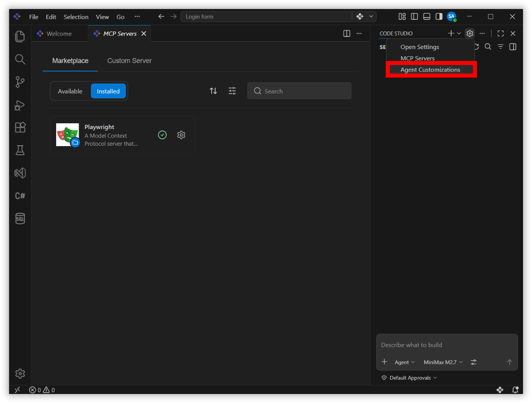Open the Go menu
This screenshot has width=532, height=403.
click(120, 17)
